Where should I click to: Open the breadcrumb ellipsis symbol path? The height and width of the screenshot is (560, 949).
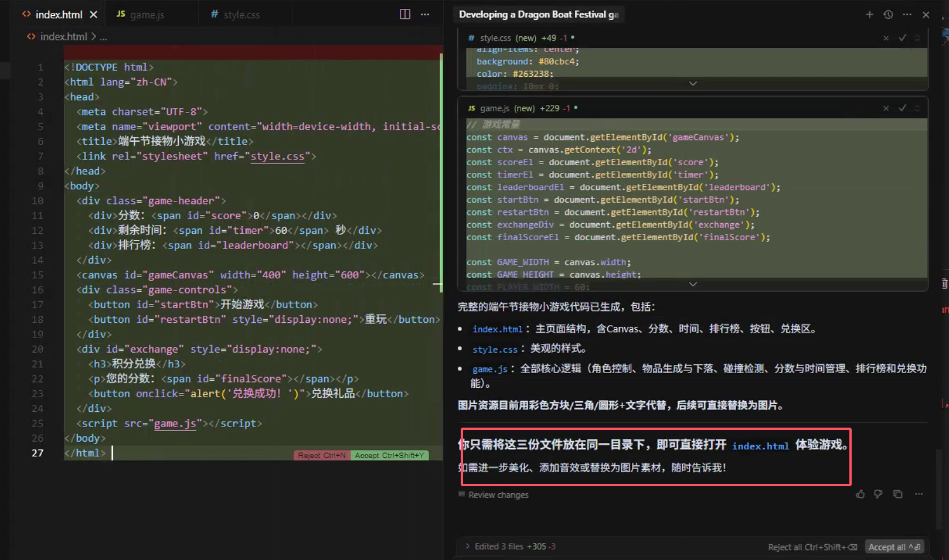pos(103,37)
